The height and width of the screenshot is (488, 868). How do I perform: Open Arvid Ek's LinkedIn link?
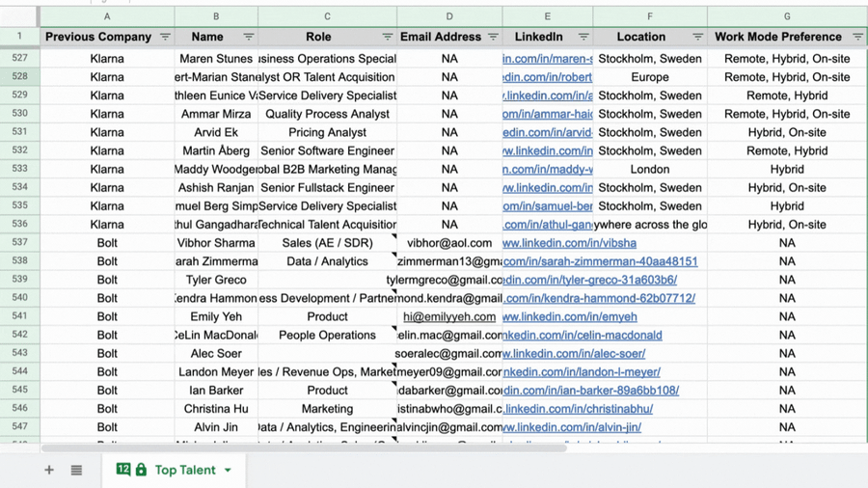(548, 132)
